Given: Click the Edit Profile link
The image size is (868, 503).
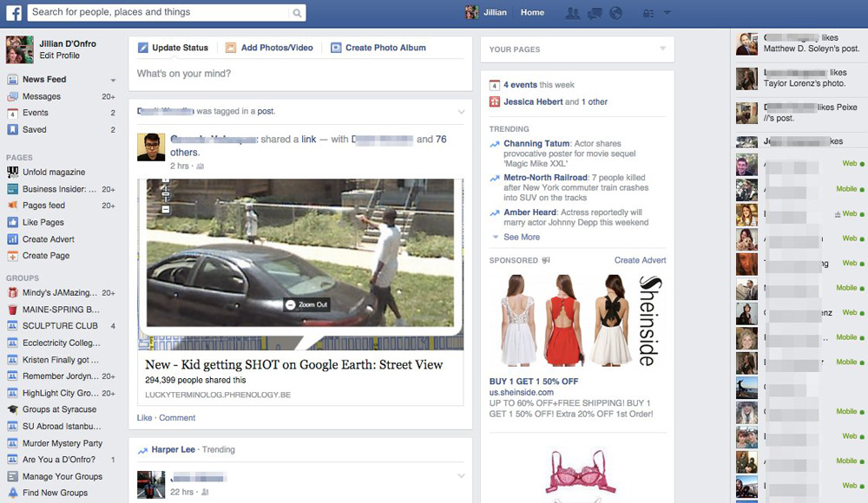Looking at the screenshot, I should pyautogui.click(x=59, y=56).
